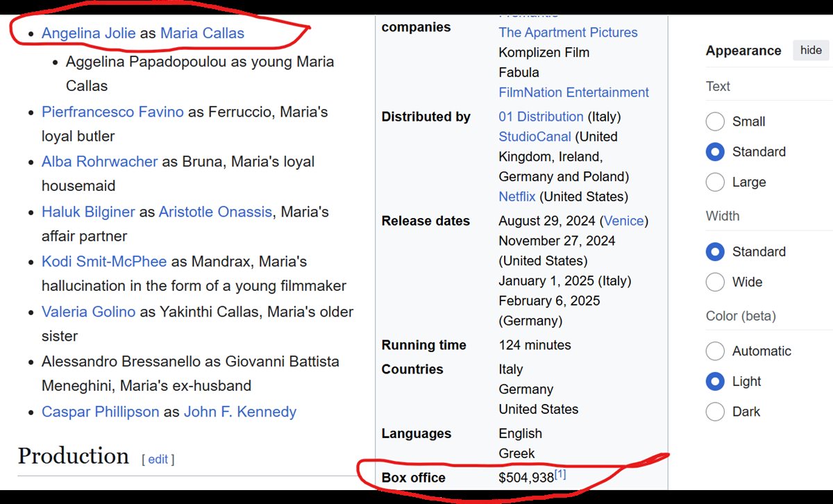The image size is (833, 504).
Task: Visit the John F. Kennedy link
Action: pyautogui.click(x=240, y=412)
